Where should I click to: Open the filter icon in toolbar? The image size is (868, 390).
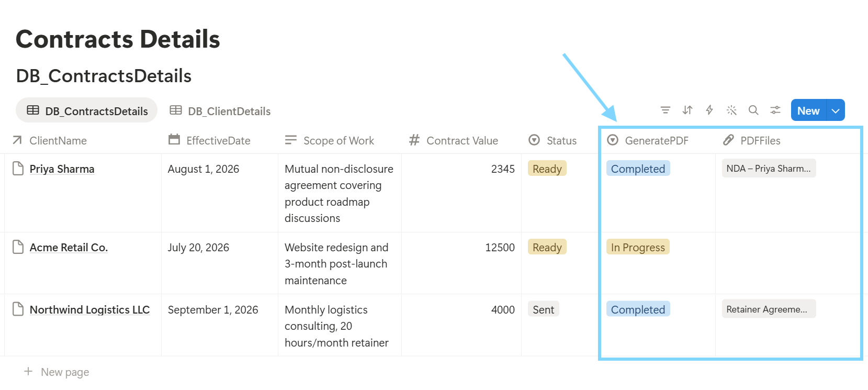coord(665,110)
